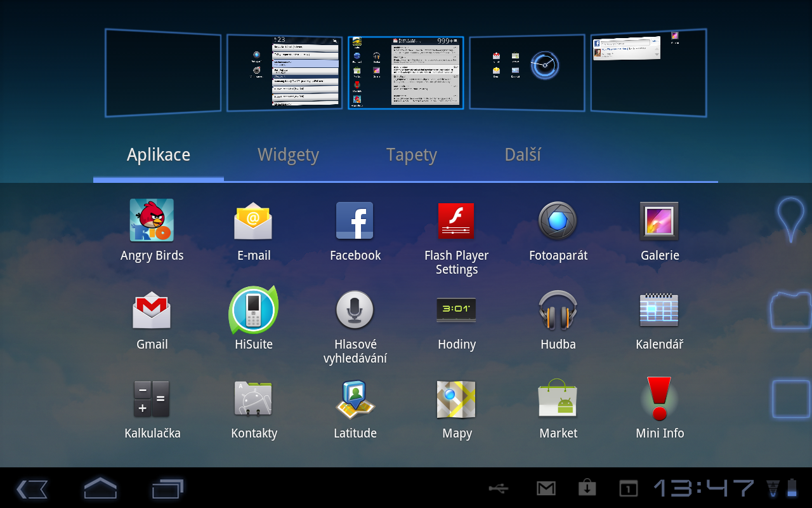
Task: Launch the Facebook app
Action: point(355,220)
